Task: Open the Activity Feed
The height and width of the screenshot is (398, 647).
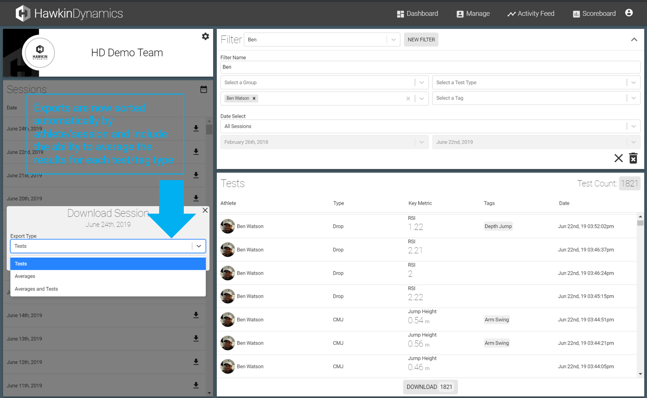Action: [x=531, y=14]
